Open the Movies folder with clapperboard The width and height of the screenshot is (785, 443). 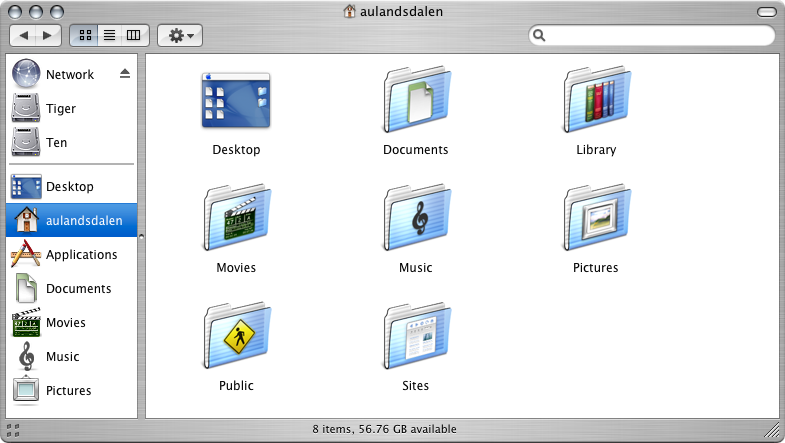coord(236,218)
